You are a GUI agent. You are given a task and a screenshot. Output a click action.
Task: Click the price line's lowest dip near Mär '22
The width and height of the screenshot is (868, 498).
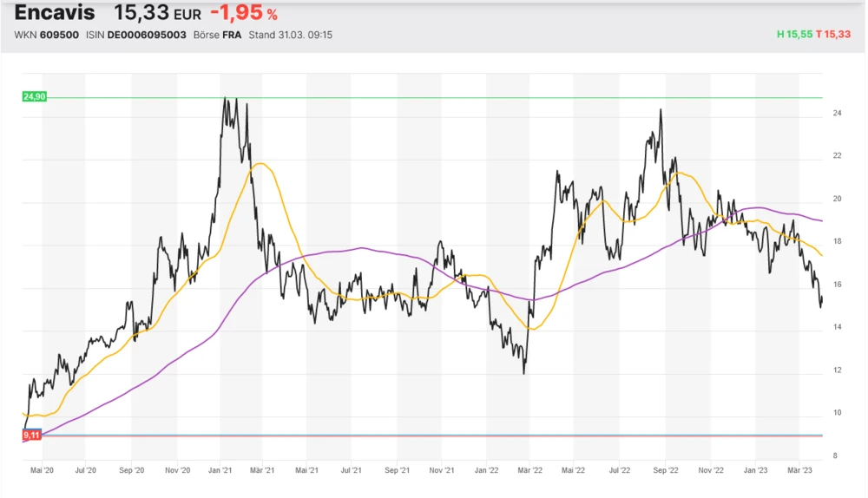[x=524, y=373]
